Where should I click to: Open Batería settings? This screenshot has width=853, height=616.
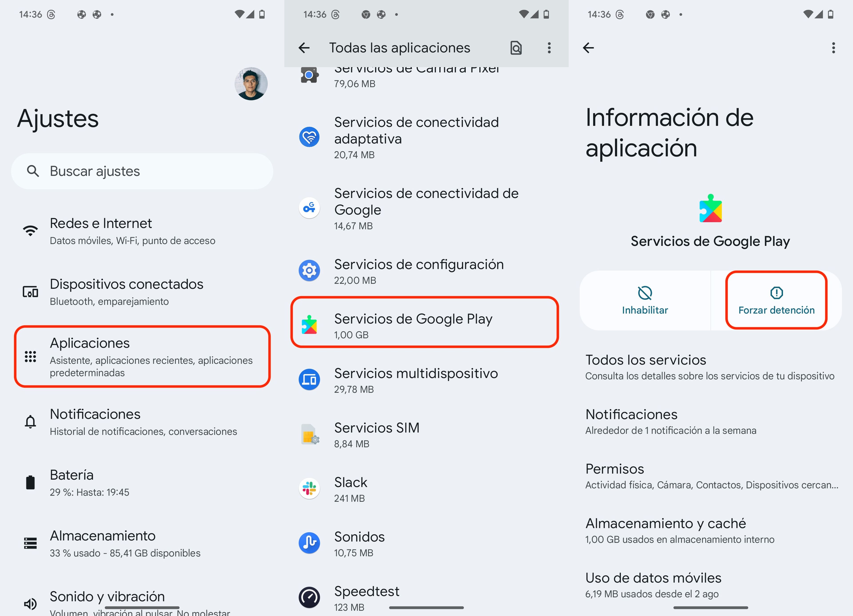tap(142, 482)
